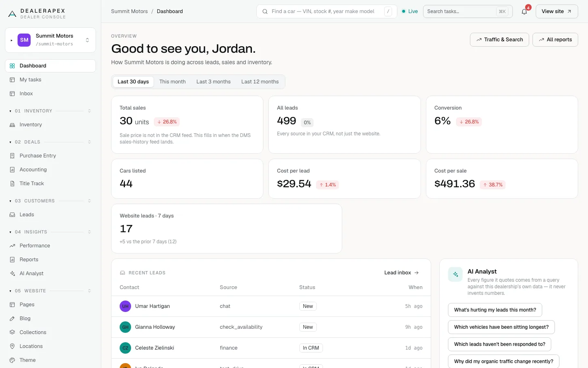Ask Which vehicles have been sitting longest?
The height and width of the screenshot is (368, 588).
coord(501,327)
